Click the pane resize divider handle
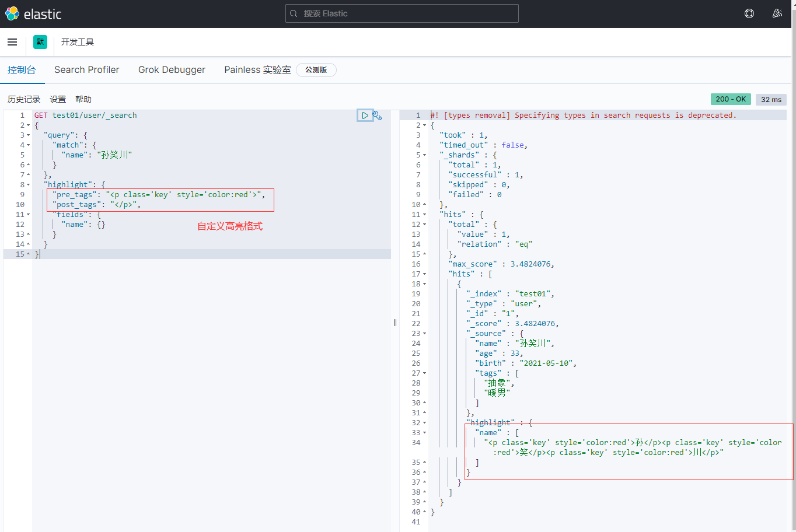The image size is (796, 532). tap(395, 323)
